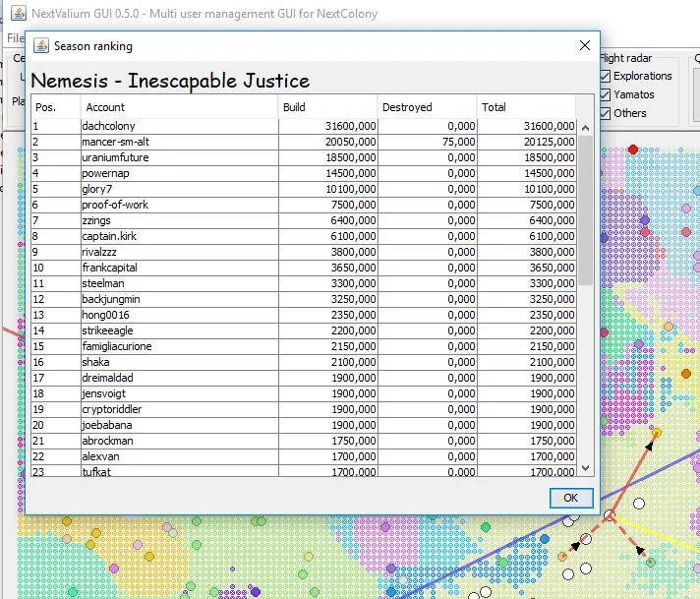The height and width of the screenshot is (599, 700).
Task: Select the frankcapital account cell
Action: [x=180, y=268]
